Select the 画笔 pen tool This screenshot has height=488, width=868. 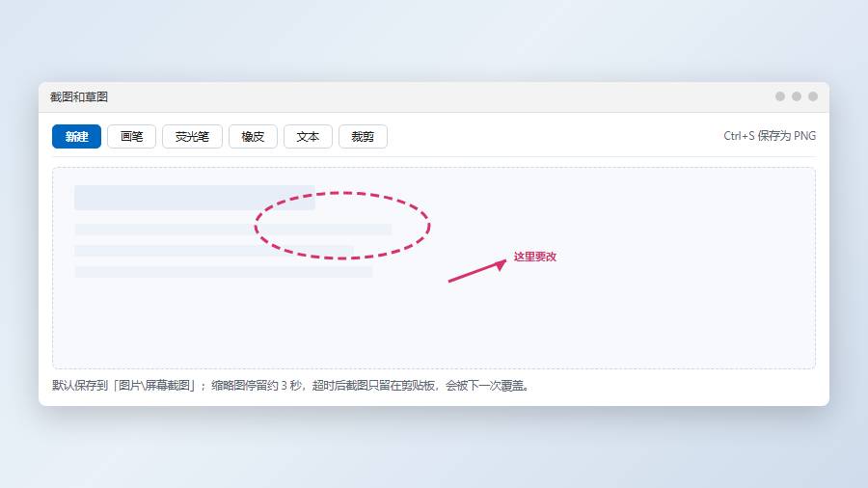132,137
